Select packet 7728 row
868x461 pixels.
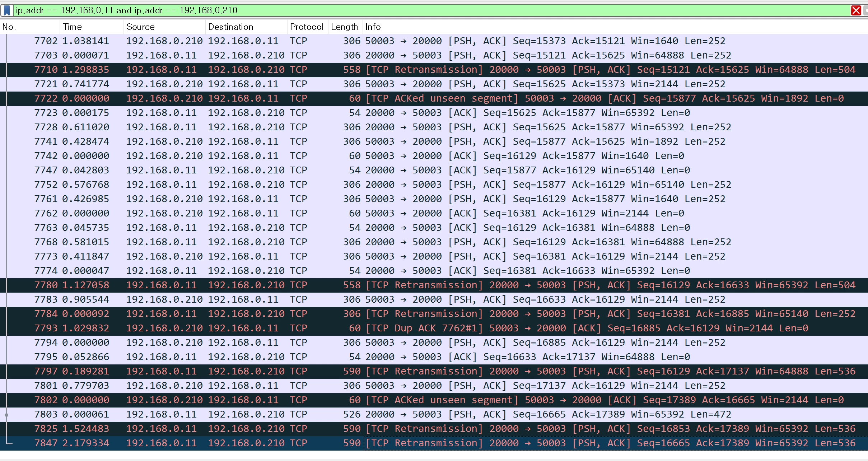[x=434, y=127]
